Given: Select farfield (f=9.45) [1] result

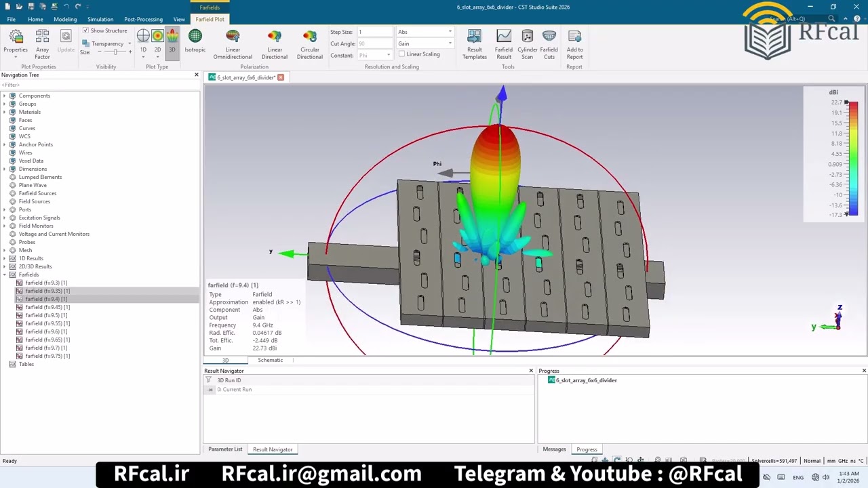Looking at the screenshot, I should click(47, 307).
